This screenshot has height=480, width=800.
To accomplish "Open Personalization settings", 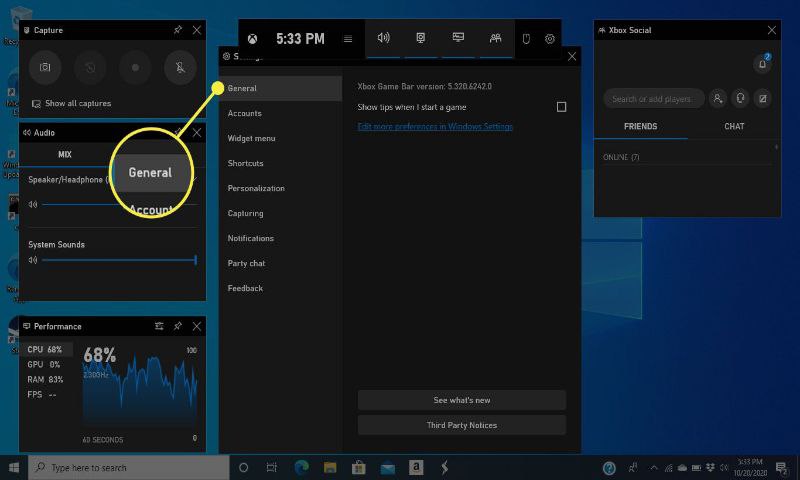I will coord(281,188).
